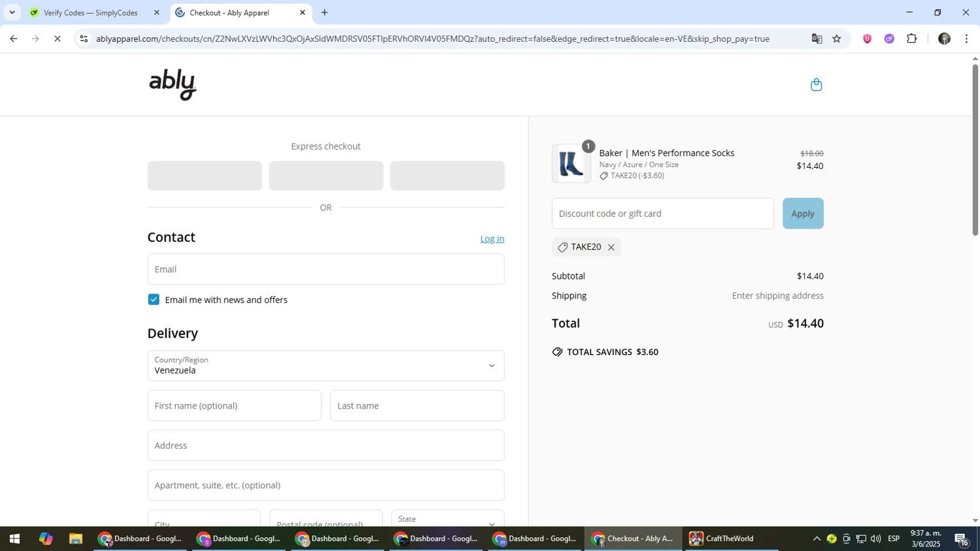Image resolution: width=980 pixels, height=551 pixels.
Task: Open File Explorer from taskbar
Action: (x=76, y=539)
